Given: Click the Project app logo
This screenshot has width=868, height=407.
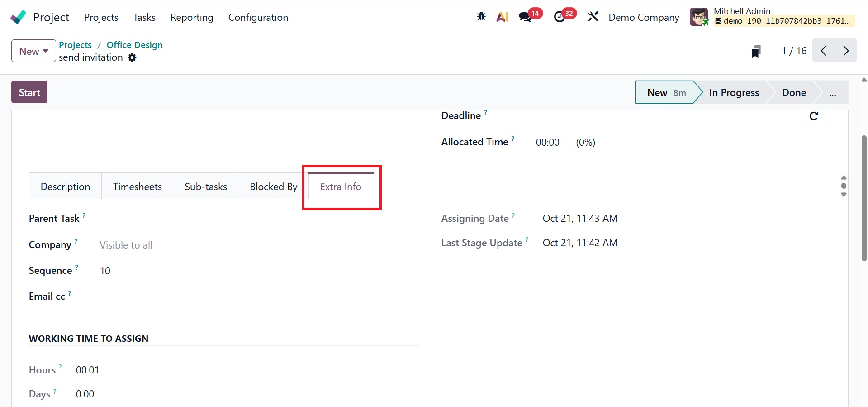Looking at the screenshot, I should (x=19, y=17).
